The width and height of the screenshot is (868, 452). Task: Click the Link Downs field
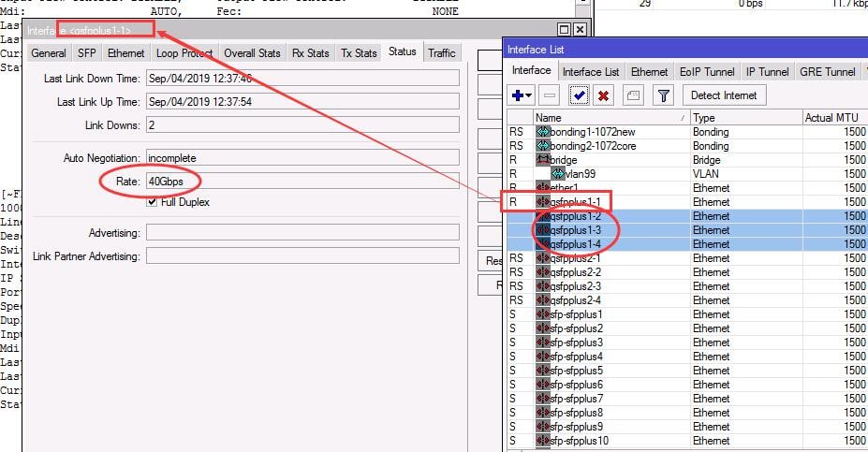pos(302,125)
